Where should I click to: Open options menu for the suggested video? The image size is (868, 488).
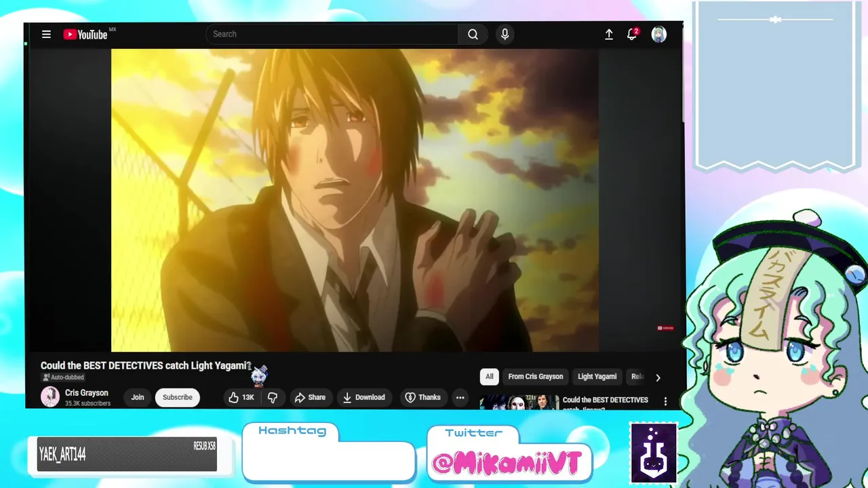tap(665, 401)
